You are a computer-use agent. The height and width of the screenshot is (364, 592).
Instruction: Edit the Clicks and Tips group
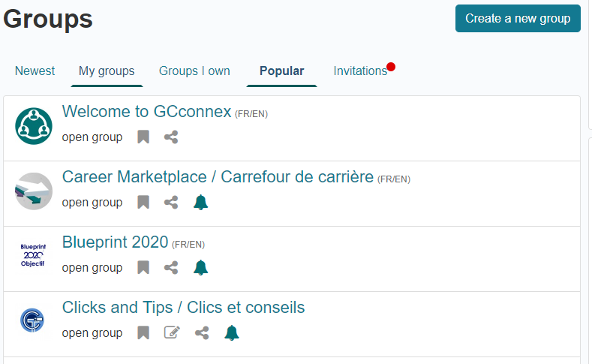(x=172, y=332)
